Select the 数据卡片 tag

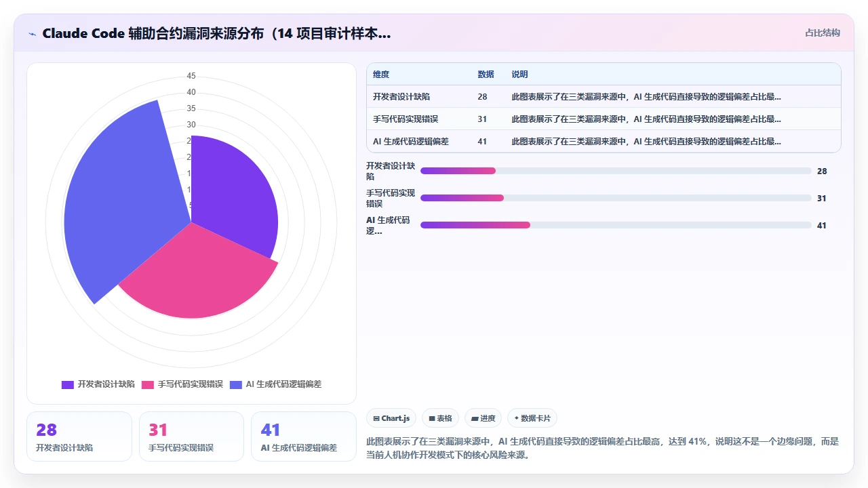point(532,418)
